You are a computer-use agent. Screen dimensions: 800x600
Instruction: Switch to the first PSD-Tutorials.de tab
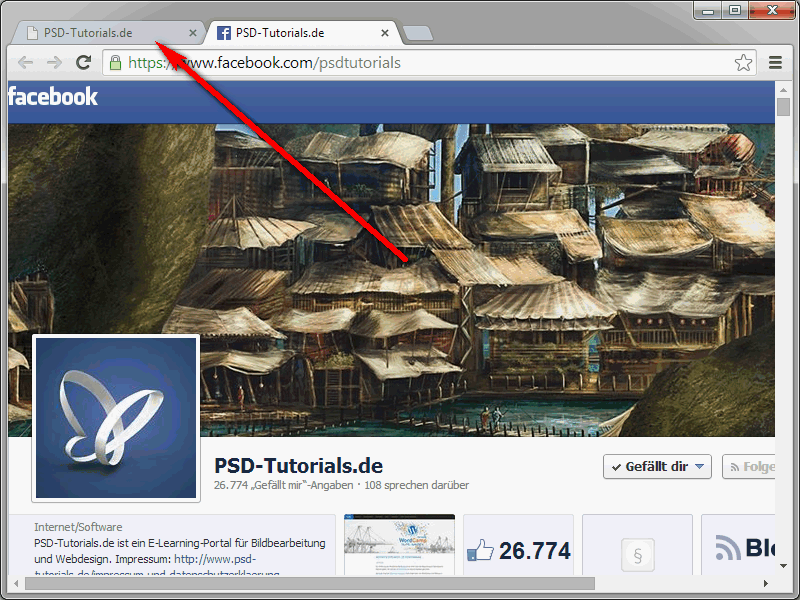(x=105, y=33)
